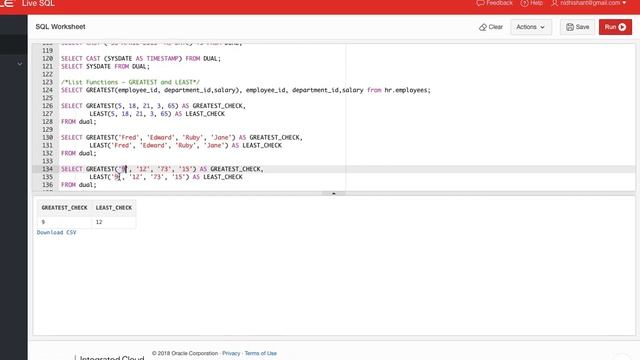Open Help from the top bar
This screenshot has height=360, width=640.
[531, 3]
